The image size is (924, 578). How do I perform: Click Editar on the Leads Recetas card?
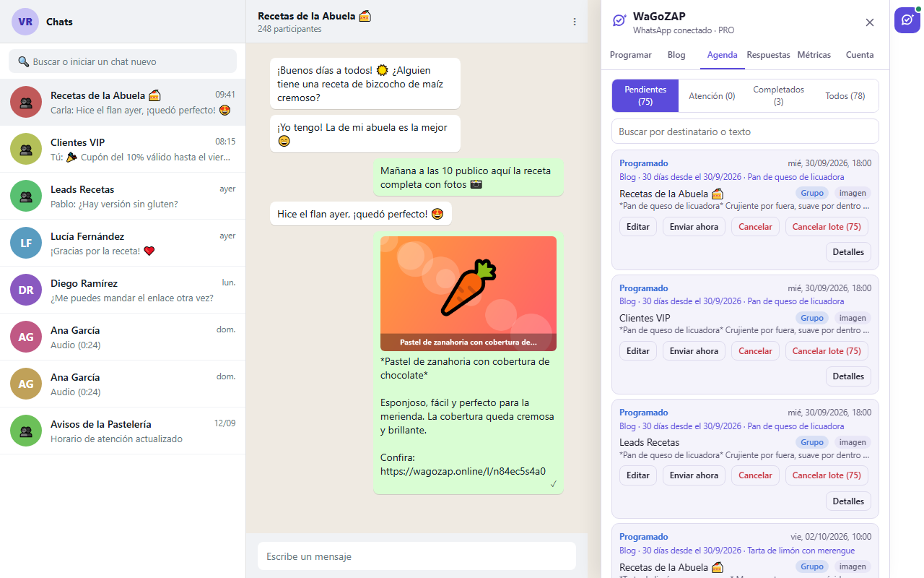coord(638,475)
